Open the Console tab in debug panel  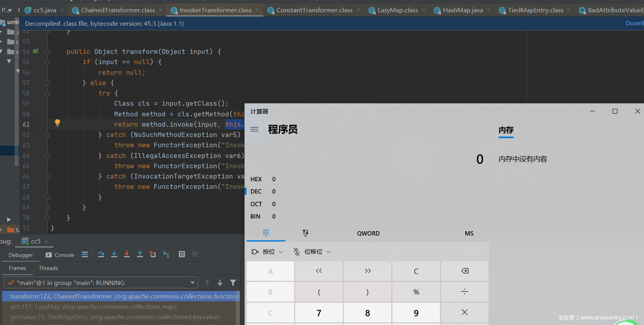[x=60, y=255]
